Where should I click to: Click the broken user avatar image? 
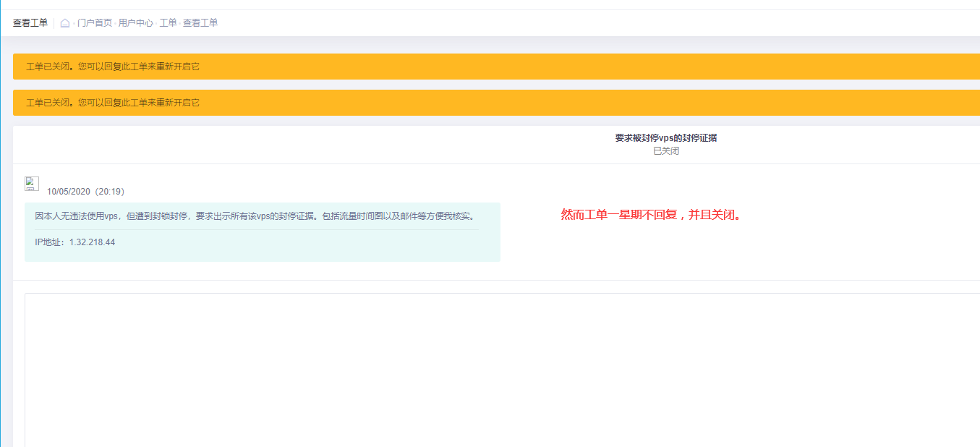point(32,184)
